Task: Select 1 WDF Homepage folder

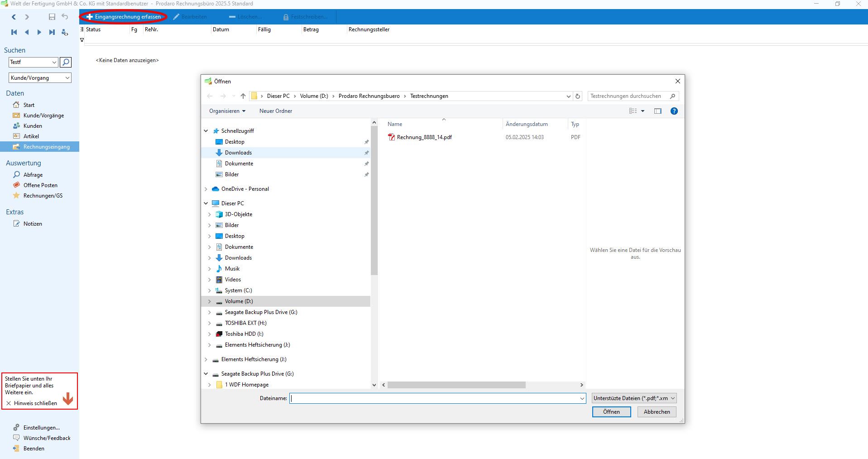Action: click(247, 385)
